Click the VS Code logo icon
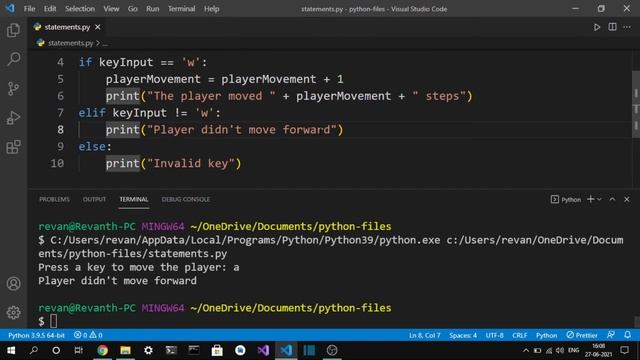Image resolution: width=640 pixels, height=360 pixels. (x=10, y=8)
